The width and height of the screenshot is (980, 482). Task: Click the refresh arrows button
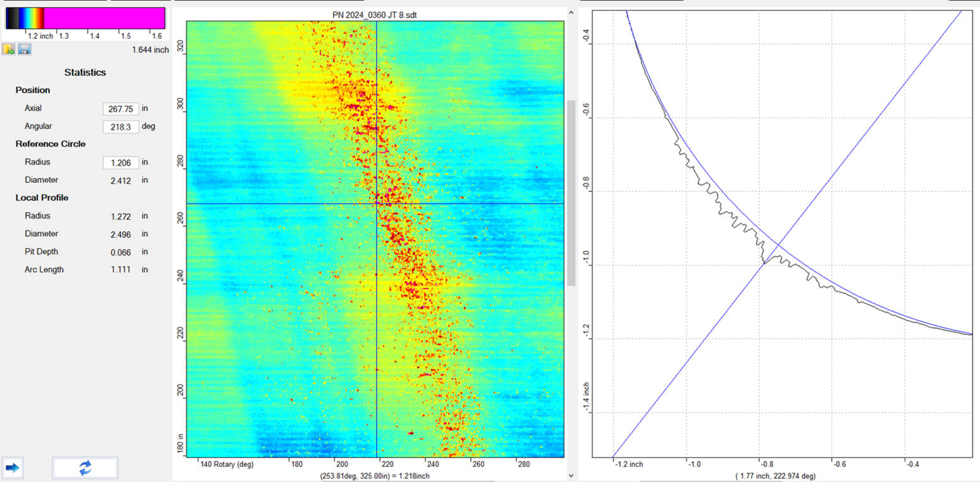85,468
